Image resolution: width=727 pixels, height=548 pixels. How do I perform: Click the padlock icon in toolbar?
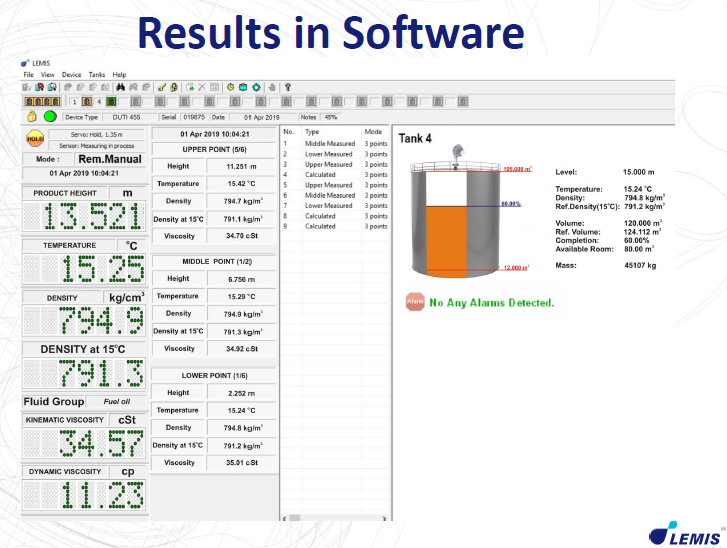pos(174,87)
